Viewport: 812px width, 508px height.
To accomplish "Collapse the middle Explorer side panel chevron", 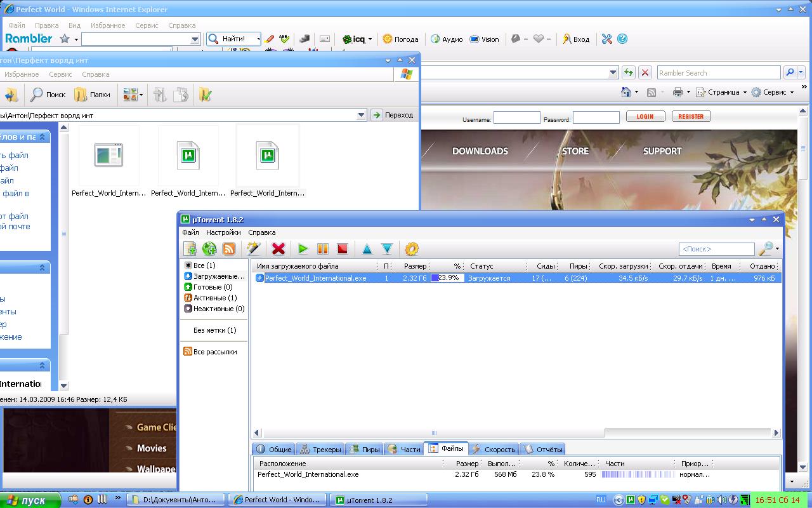I will point(43,267).
